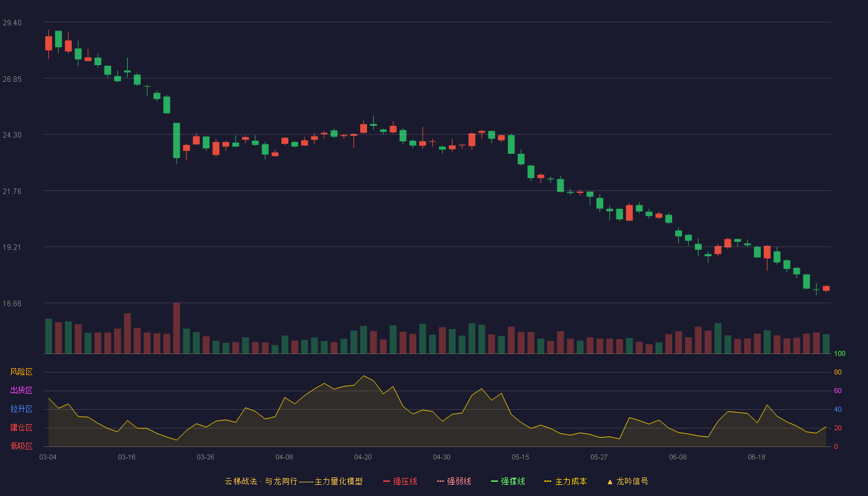
Task: Click the first red candlestick at 03-04
Action: [x=48, y=43]
